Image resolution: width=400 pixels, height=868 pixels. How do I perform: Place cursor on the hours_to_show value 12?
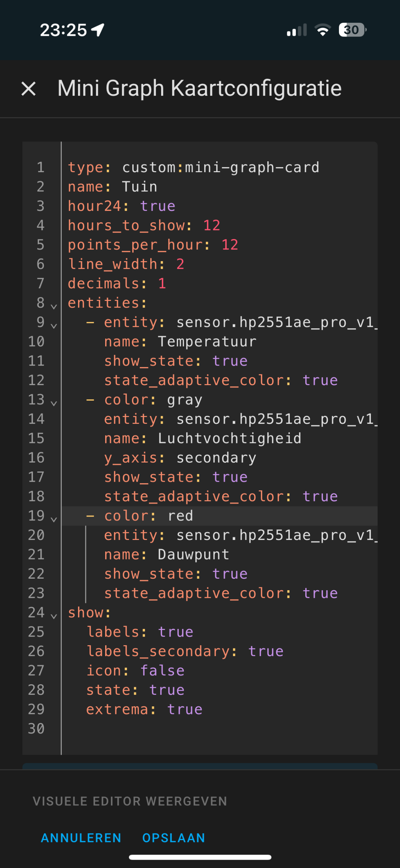(212, 226)
